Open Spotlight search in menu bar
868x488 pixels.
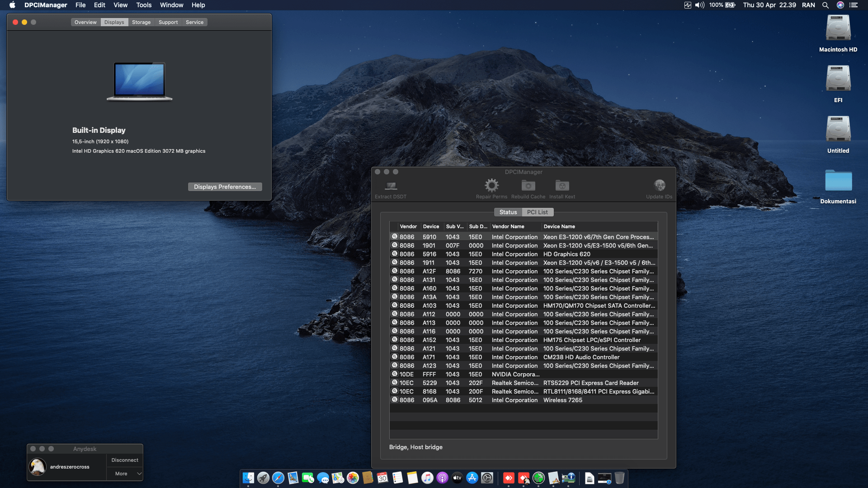pyautogui.click(x=826, y=5)
